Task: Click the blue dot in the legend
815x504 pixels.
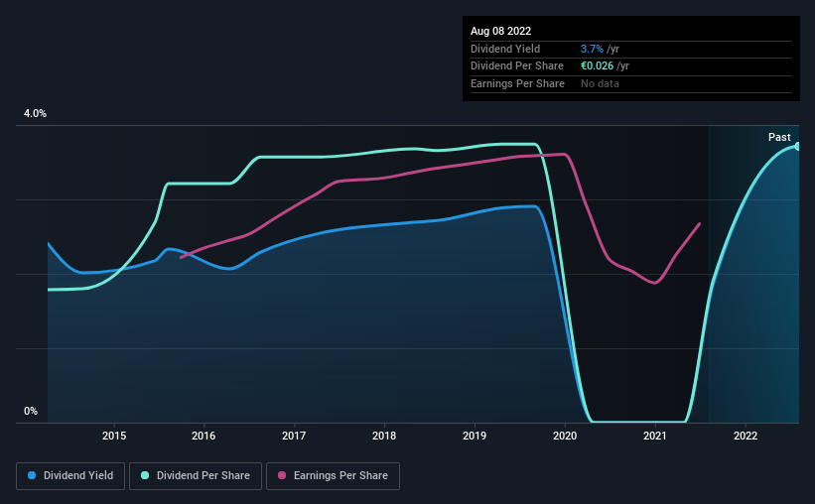Action: pyautogui.click(x=33, y=476)
